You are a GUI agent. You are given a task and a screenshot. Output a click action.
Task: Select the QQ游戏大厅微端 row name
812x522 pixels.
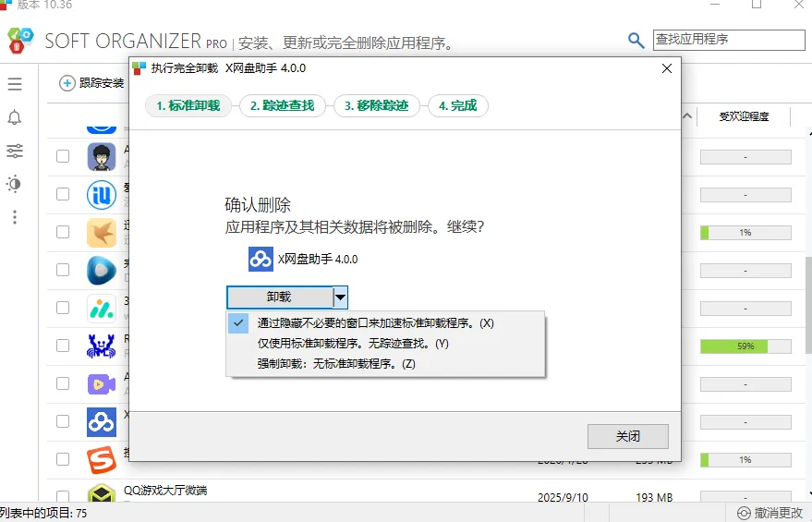click(165, 491)
